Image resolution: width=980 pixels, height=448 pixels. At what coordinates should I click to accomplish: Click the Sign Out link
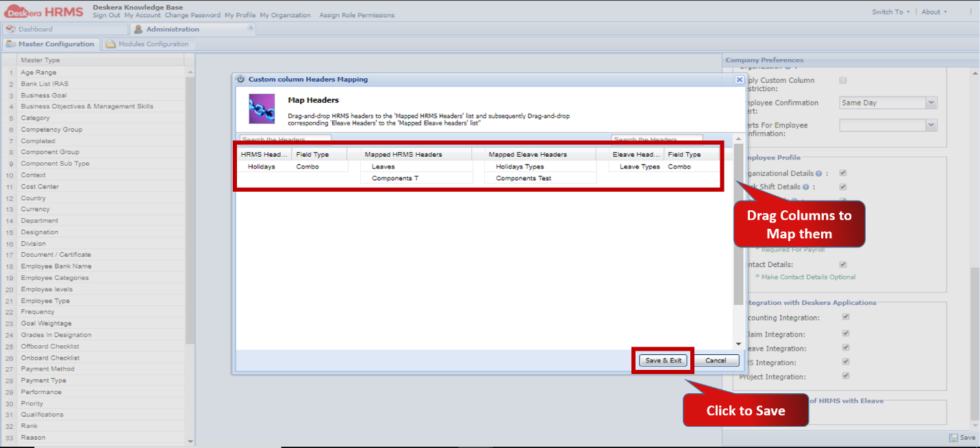click(x=106, y=15)
